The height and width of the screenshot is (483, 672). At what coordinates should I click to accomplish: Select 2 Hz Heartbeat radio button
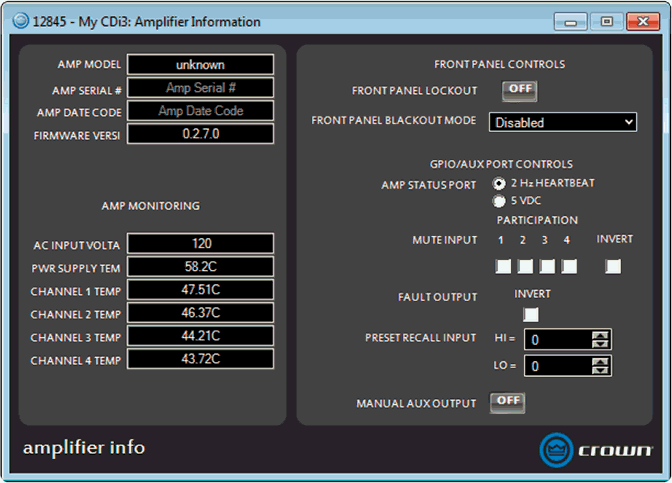(498, 183)
